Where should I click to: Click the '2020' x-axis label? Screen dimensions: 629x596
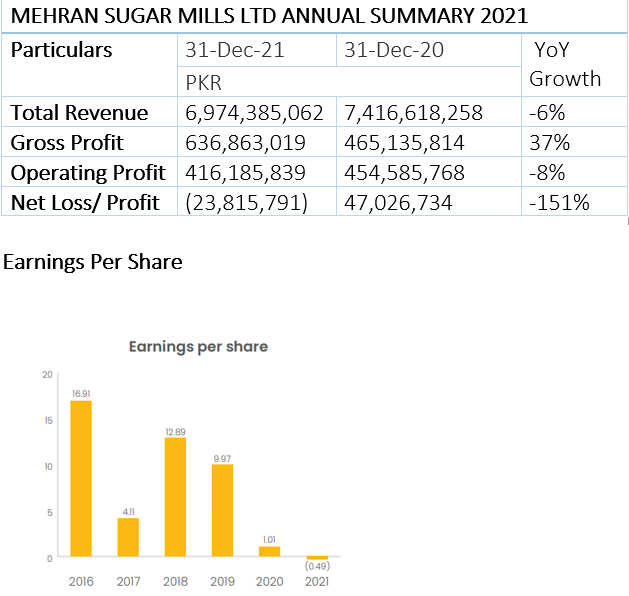[x=270, y=582]
